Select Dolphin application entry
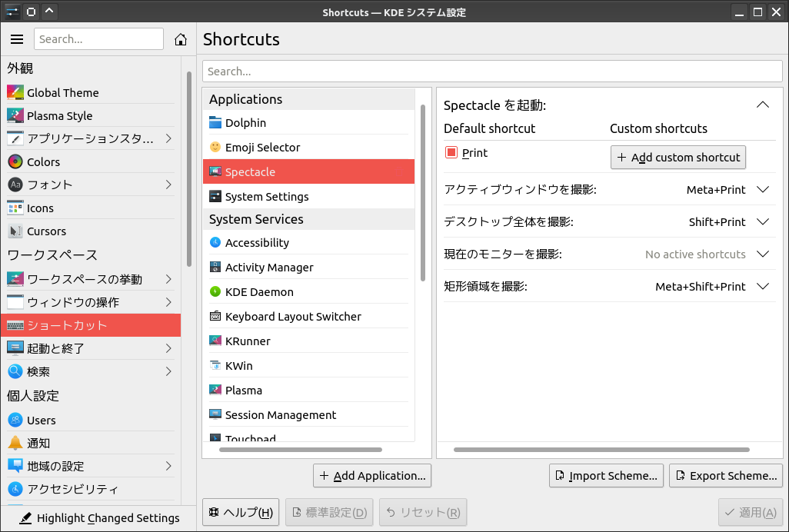The image size is (789, 532). click(309, 122)
